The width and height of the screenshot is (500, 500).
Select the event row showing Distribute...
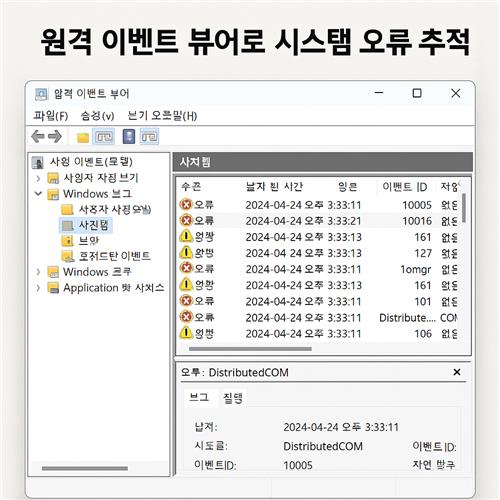pos(318,317)
